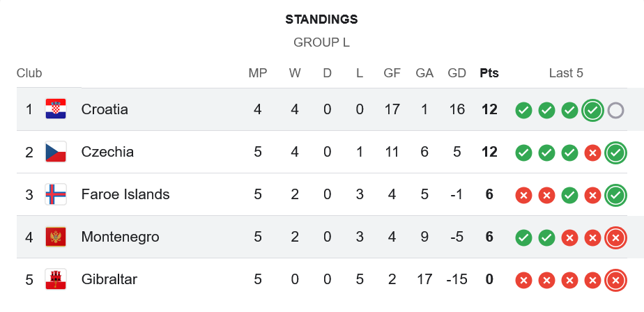Click Croatia's upcoming match grey circle
This screenshot has height=312, width=644.
click(615, 110)
